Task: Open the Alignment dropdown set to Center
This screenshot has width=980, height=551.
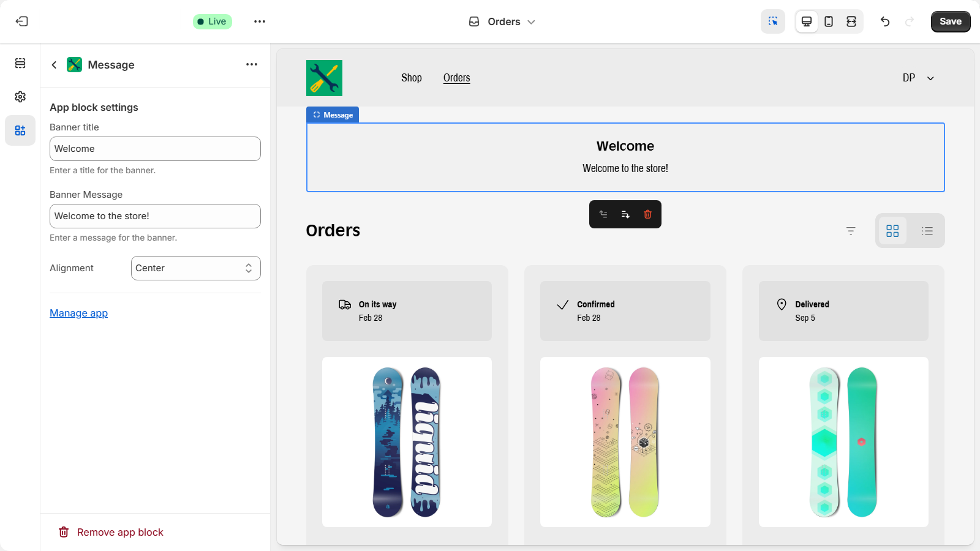Action: coord(195,268)
